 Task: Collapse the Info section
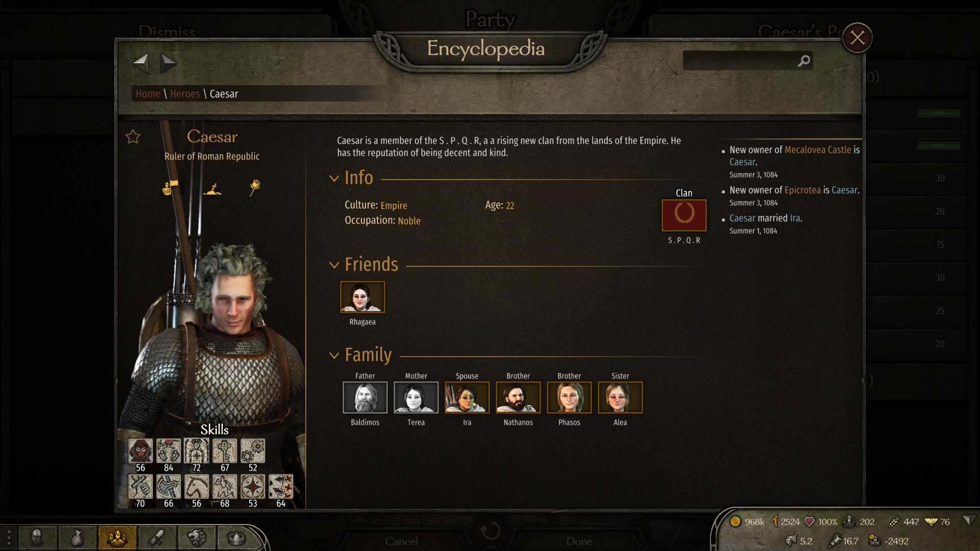click(334, 179)
